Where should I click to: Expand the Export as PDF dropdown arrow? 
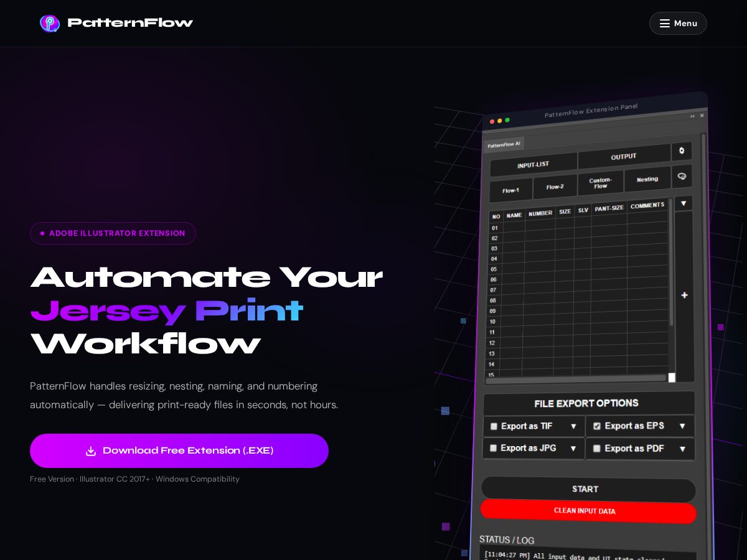[682, 449]
